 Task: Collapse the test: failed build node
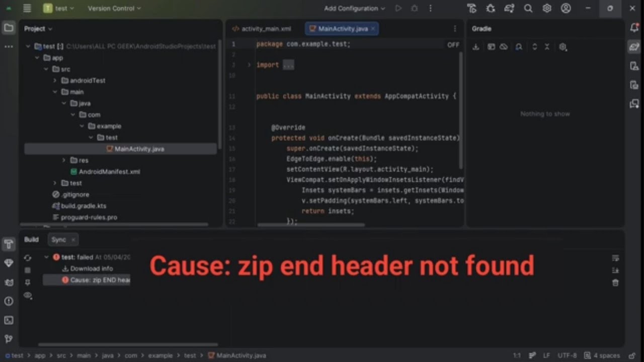pos(46,257)
